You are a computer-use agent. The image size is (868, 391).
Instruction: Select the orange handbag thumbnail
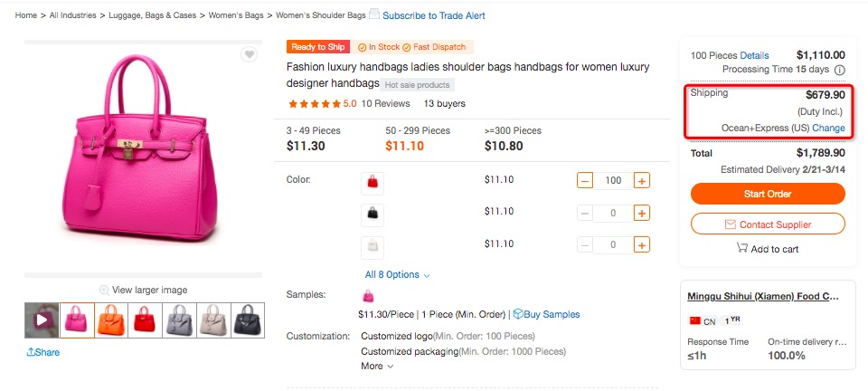coord(109,319)
